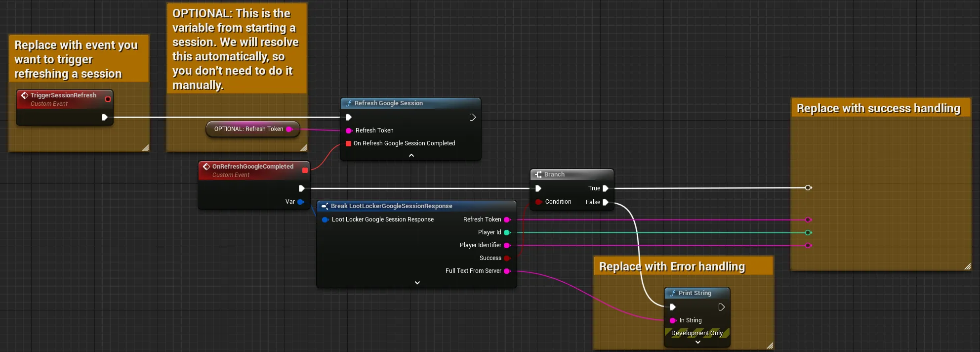The image size is (980, 352).
Task: Click magenta reroute node on Player Identifier wire
Action: click(x=808, y=245)
